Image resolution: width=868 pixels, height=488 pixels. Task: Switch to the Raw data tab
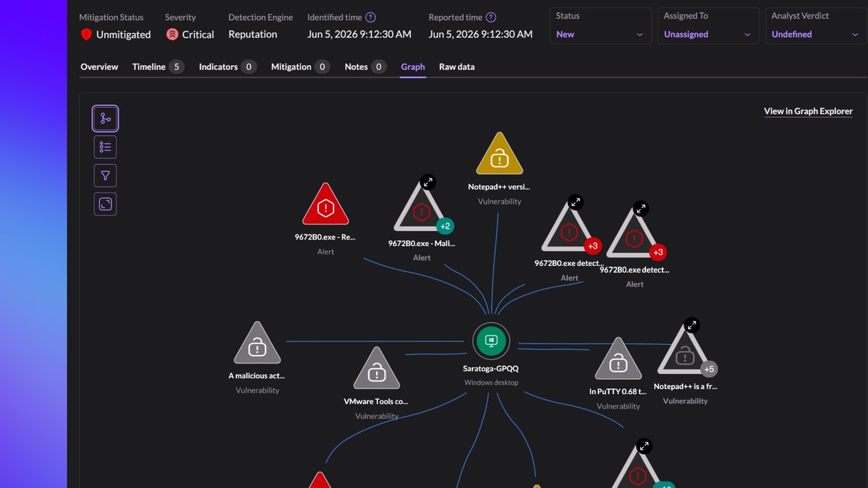[x=456, y=67]
